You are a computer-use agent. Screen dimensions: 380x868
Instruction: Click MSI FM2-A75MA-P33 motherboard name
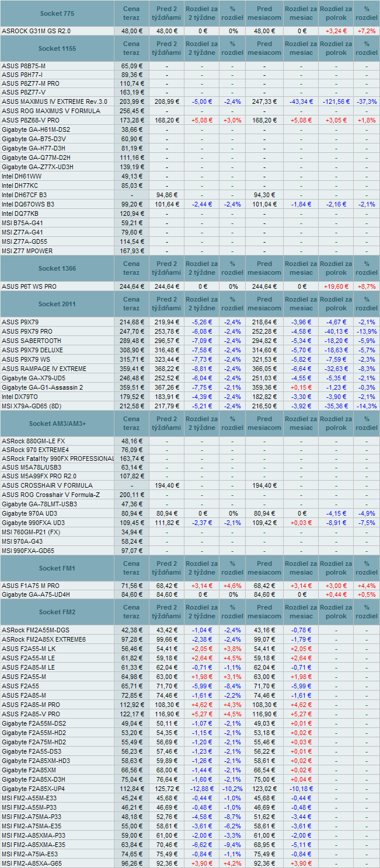tap(32, 816)
